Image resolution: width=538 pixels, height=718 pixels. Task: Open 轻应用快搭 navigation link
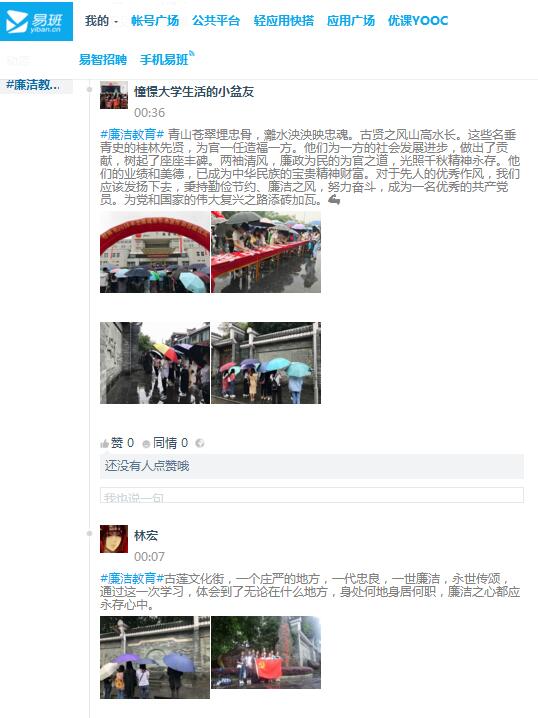click(x=284, y=21)
